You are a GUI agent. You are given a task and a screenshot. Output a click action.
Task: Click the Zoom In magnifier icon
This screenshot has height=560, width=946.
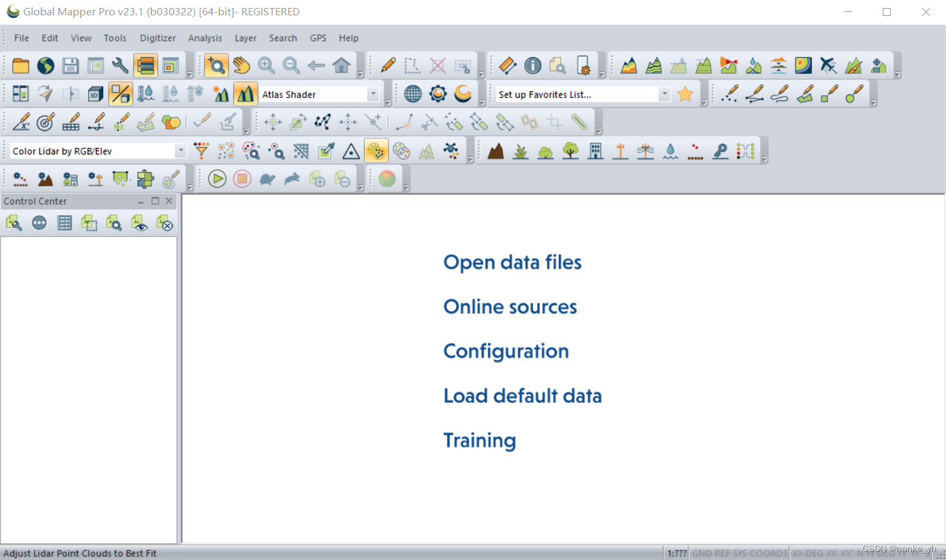click(x=266, y=65)
